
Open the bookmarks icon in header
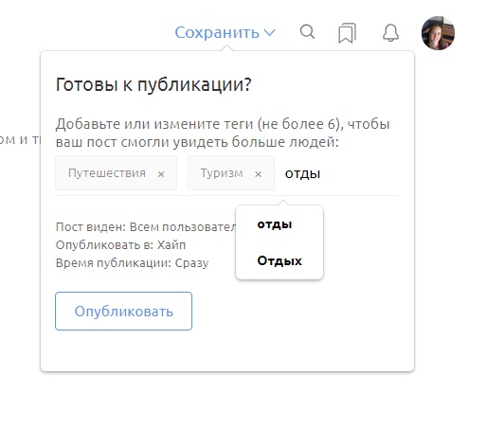[347, 33]
